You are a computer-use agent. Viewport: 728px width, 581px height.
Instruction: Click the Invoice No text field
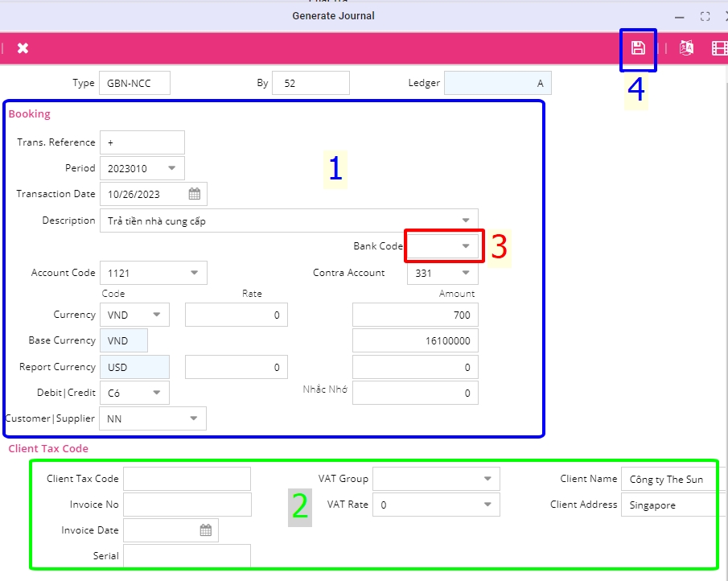pos(187,505)
